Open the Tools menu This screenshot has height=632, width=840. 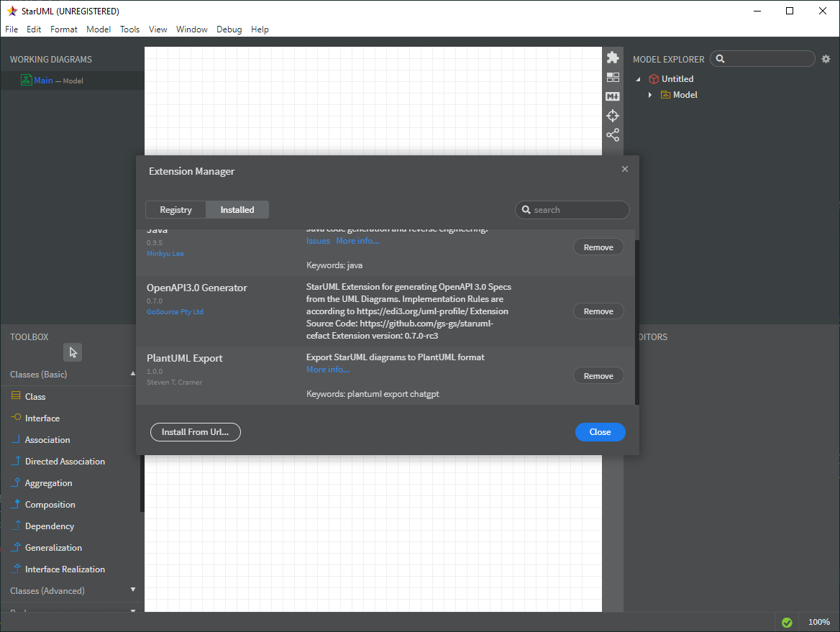point(129,29)
